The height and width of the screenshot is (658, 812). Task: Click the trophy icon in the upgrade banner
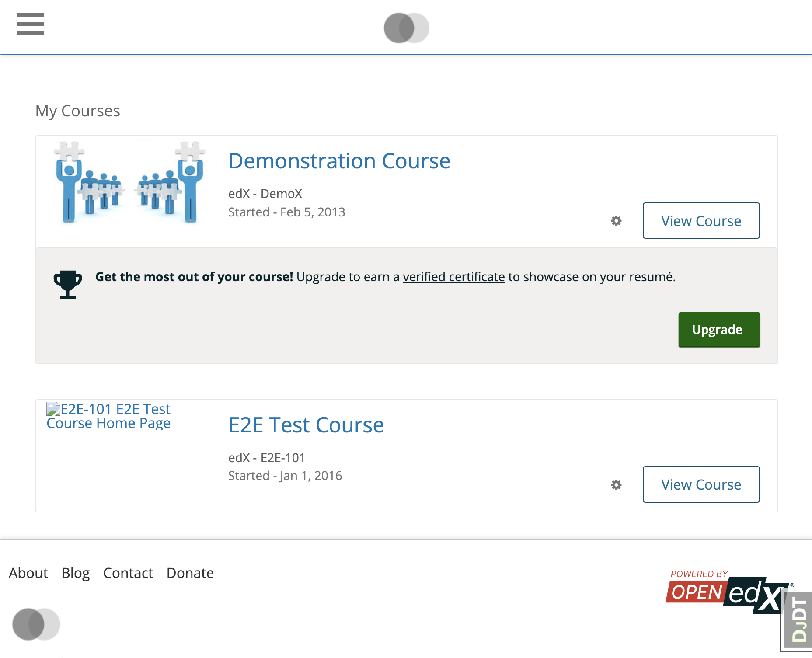click(x=67, y=283)
